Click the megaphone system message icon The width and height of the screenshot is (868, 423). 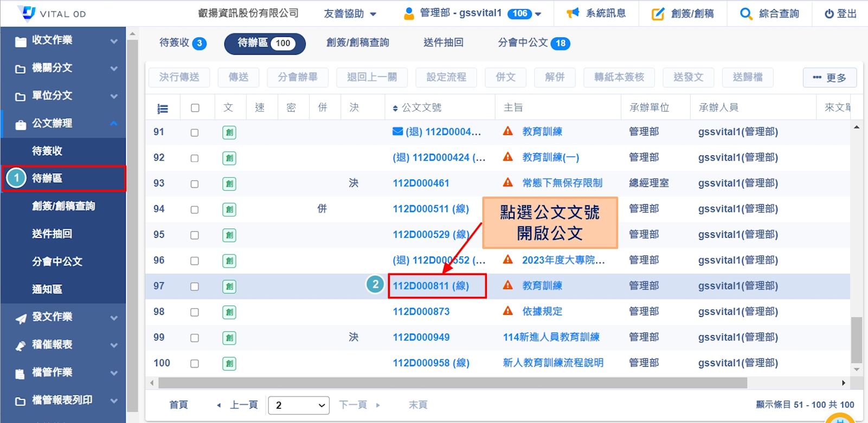[x=573, y=14]
